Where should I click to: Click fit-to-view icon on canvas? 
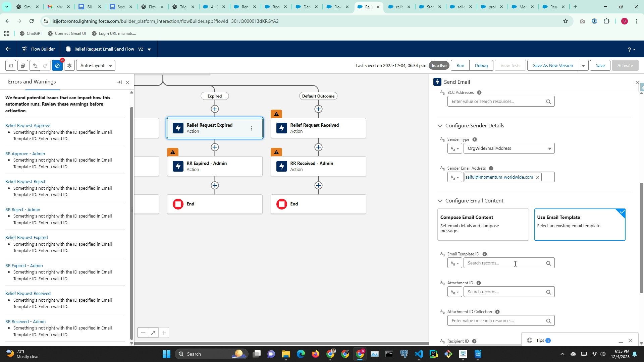click(153, 333)
